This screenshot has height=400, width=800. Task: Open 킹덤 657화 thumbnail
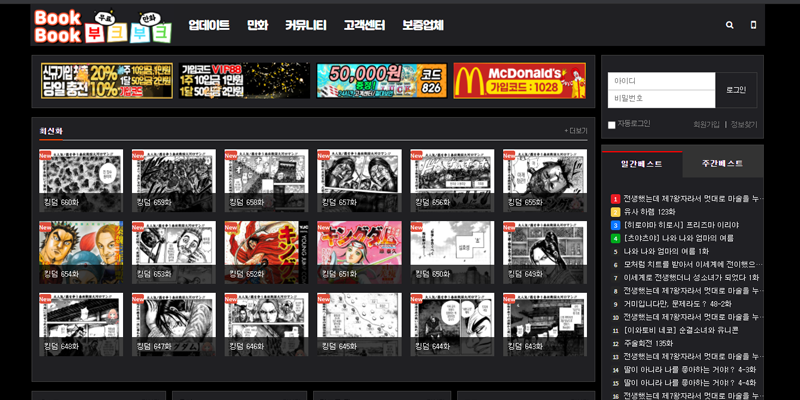point(359,181)
